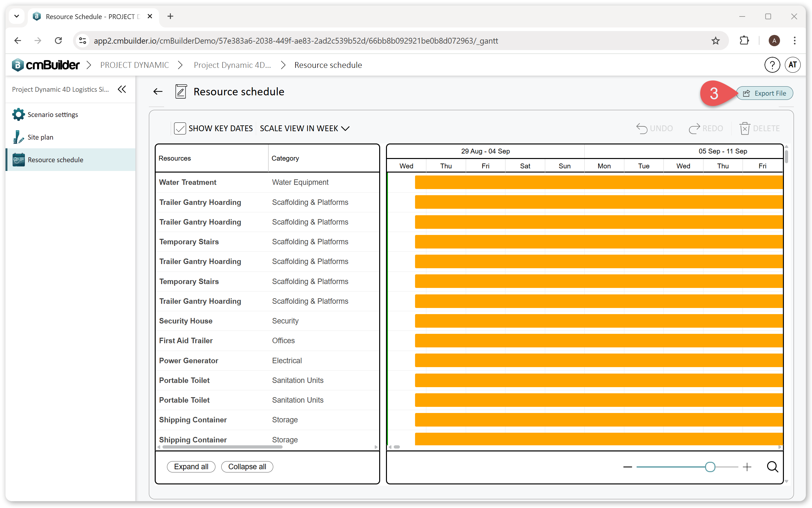Viewport: 812px width, 508px height.
Task: Go to PROJECT DYNAMIC breadcrumb
Action: tap(134, 65)
